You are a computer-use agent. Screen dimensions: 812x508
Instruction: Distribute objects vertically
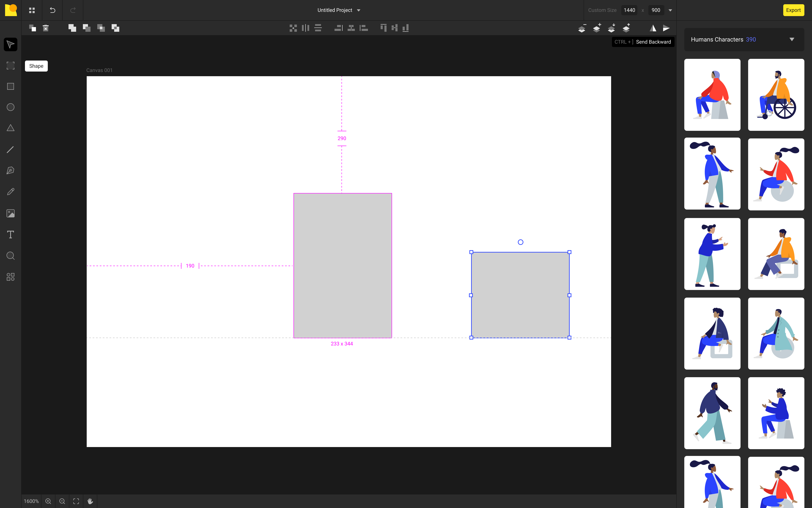[318, 28]
